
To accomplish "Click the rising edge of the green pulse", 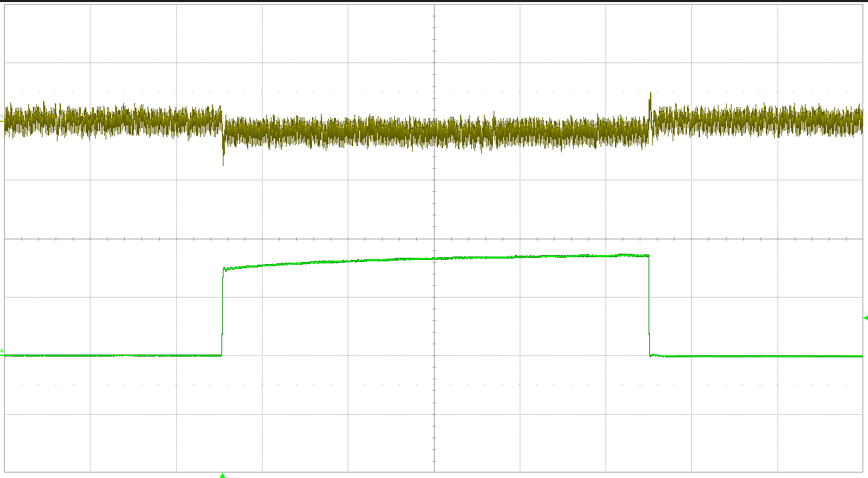I will 222,309.
